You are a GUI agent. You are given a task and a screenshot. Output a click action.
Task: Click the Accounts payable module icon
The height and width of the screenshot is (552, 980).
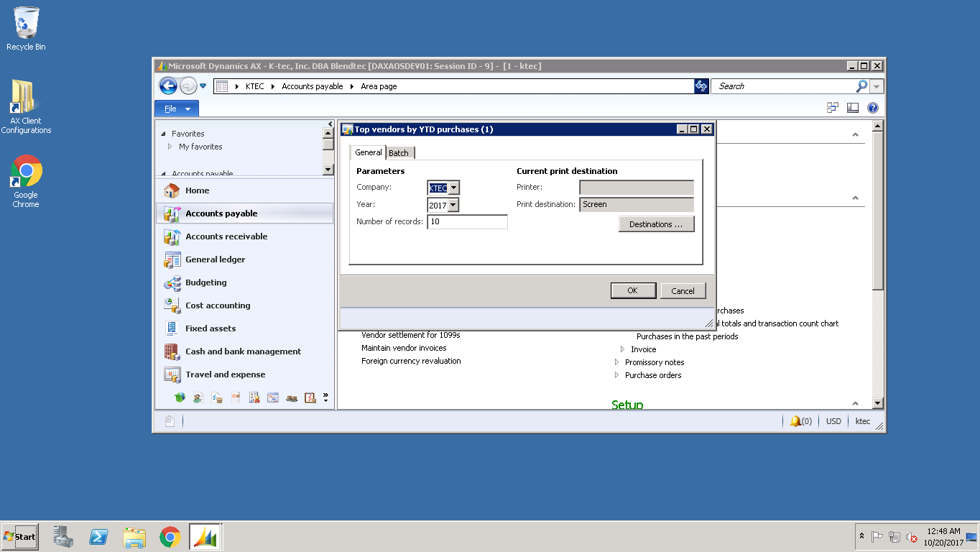point(172,213)
